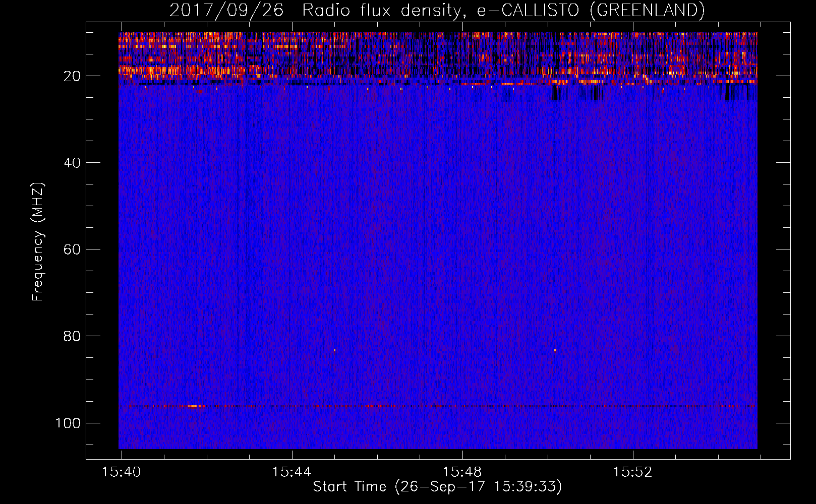The image size is (816, 504).
Task: Click the bright orange spot near 83 MHz at 15:45
Action: [x=334, y=350]
